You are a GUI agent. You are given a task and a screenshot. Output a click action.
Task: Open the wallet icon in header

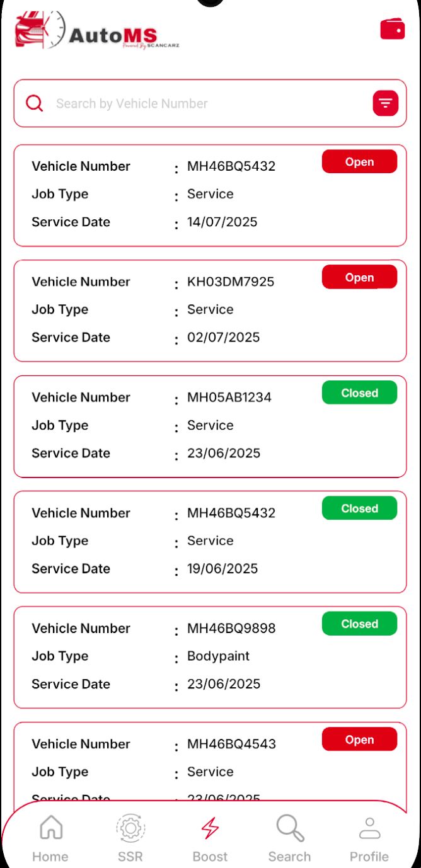(392, 29)
